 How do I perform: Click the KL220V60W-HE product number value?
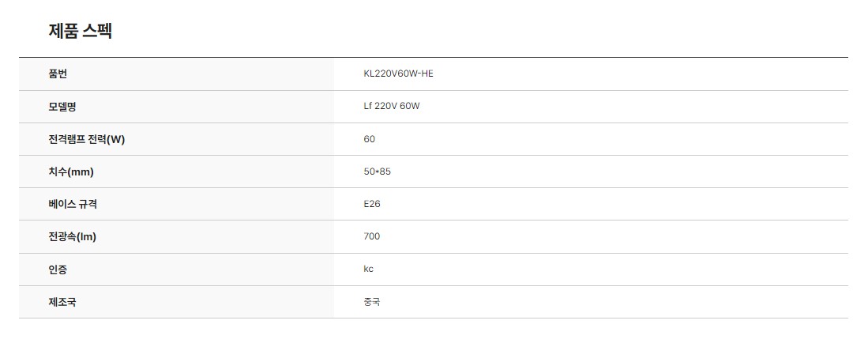click(x=399, y=73)
